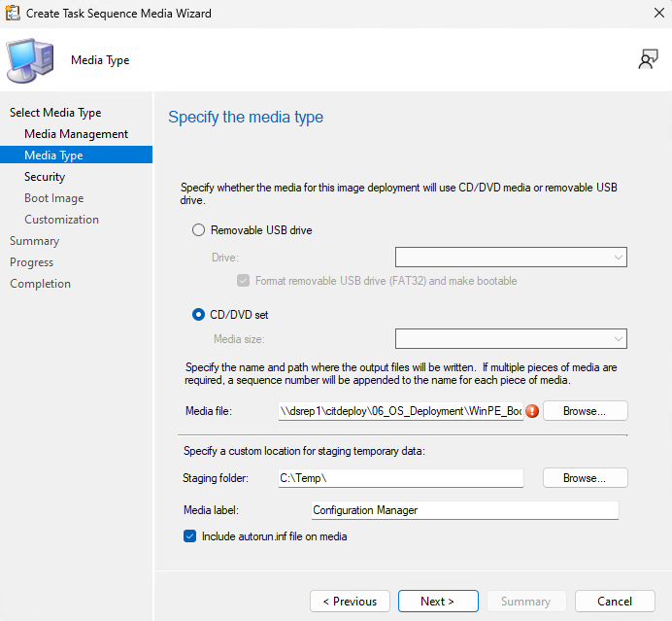This screenshot has width=672, height=621.
Task: Click the wizard icon in the title bar
Action: coord(13,14)
